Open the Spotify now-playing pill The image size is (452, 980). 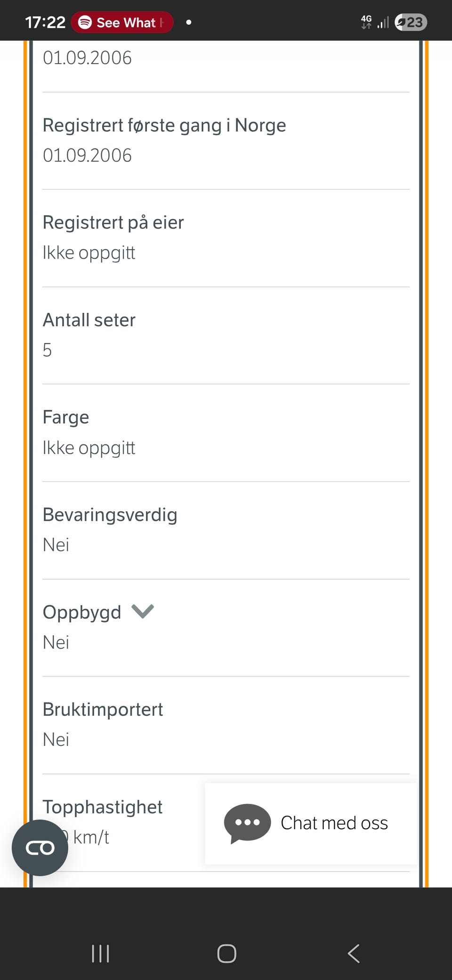(122, 22)
